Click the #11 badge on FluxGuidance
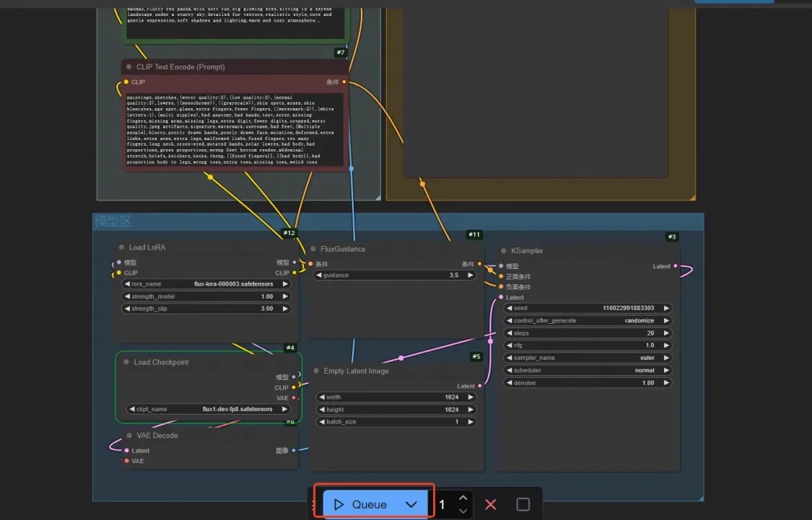The image size is (812, 520). [x=473, y=234]
